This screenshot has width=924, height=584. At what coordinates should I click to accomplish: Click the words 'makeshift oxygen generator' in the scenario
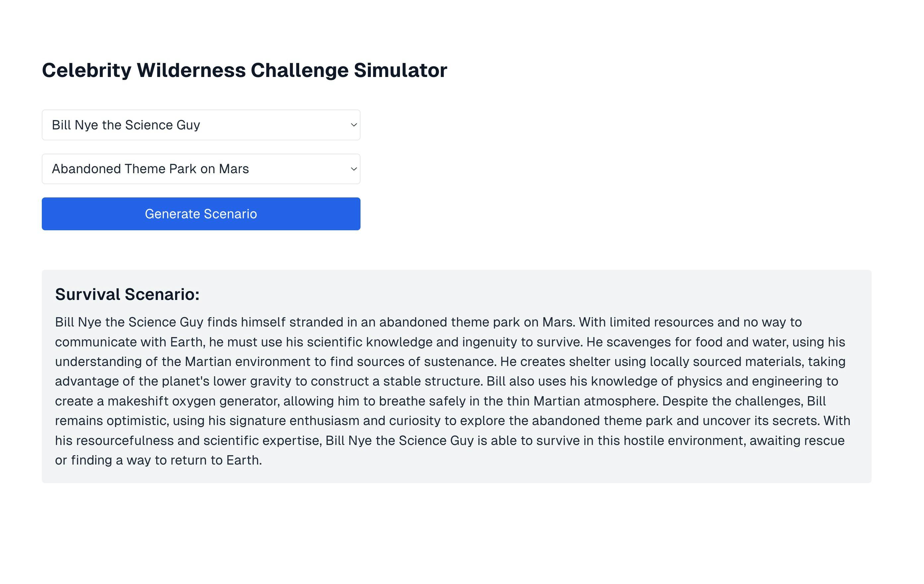coord(193,401)
